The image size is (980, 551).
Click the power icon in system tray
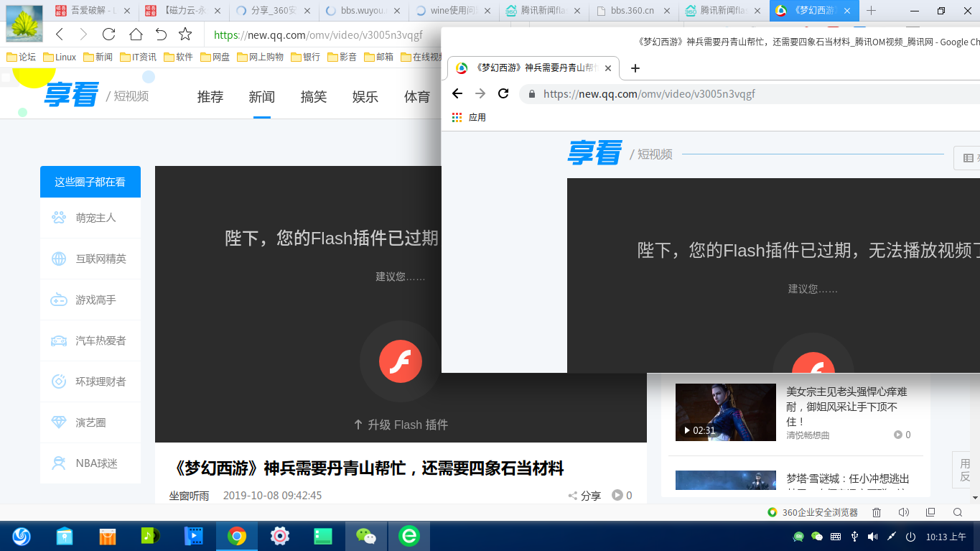[x=910, y=537]
